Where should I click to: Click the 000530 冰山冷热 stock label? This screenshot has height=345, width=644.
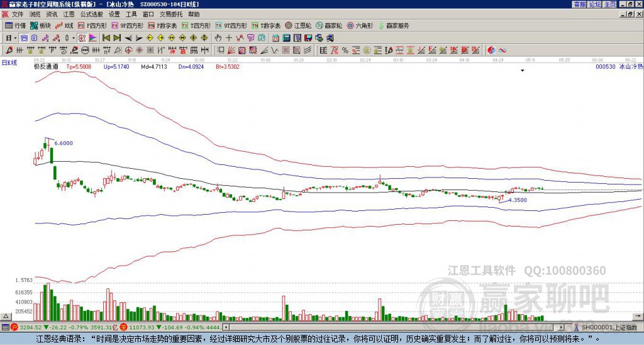pos(619,66)
